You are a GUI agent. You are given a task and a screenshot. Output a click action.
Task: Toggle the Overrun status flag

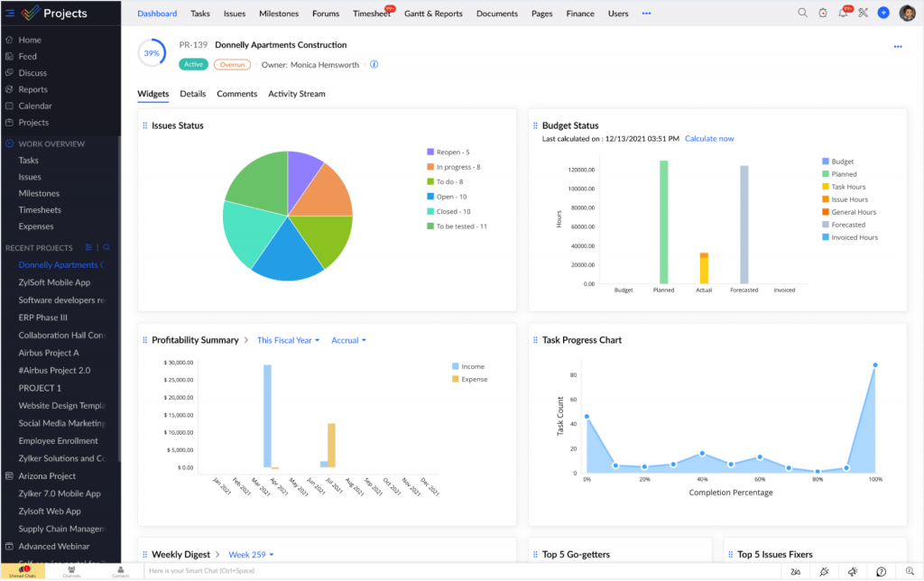235,64
